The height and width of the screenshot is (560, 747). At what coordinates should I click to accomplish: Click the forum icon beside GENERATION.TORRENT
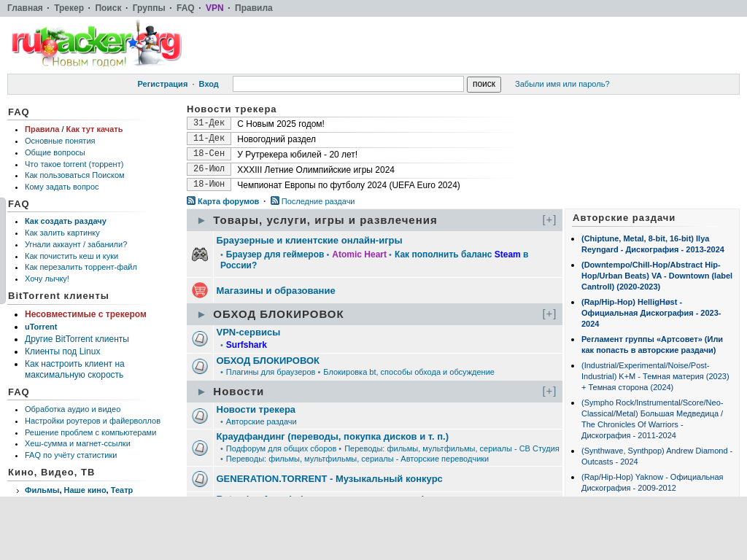[200, 478]
